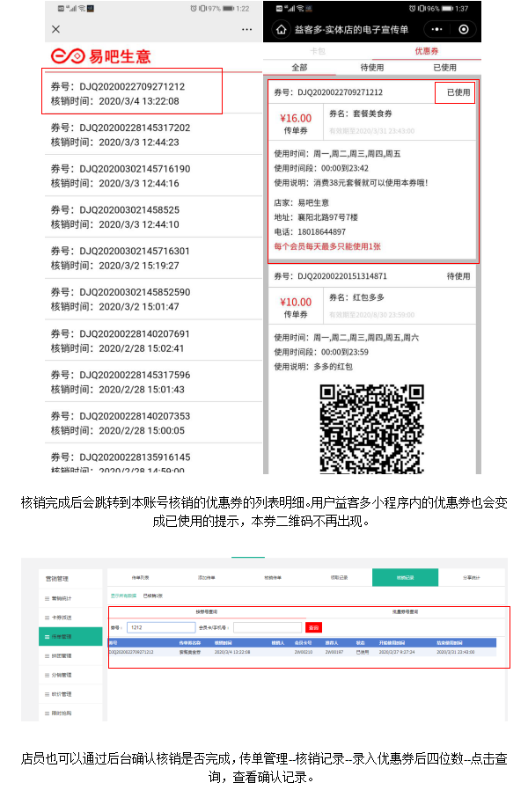
Task: Click the 易吧生意 logo
Action: 101,56
